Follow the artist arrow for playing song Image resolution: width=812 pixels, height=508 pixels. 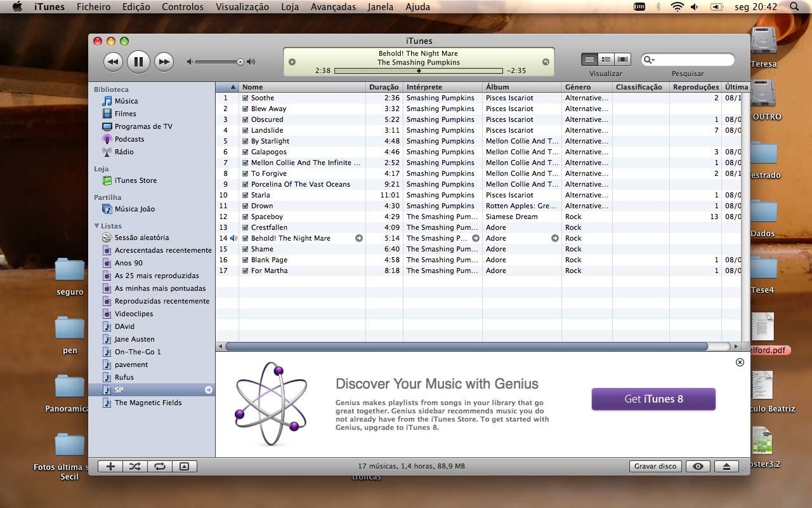tap(476, 238)
